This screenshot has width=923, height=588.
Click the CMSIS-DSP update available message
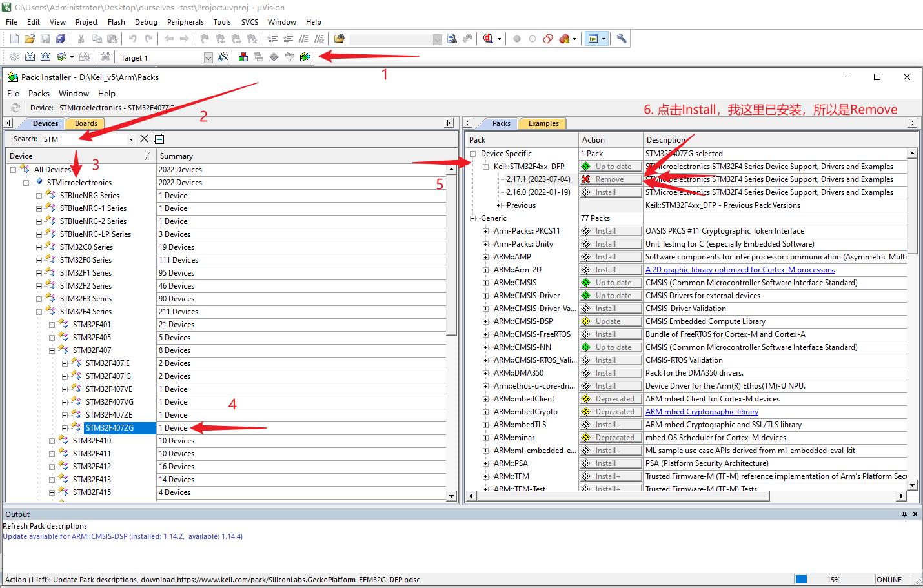click(123, 536)
